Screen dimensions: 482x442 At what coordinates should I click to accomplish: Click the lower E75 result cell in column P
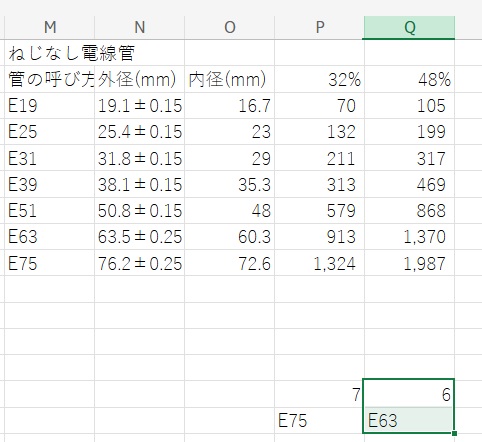click(x=320, y=420)
